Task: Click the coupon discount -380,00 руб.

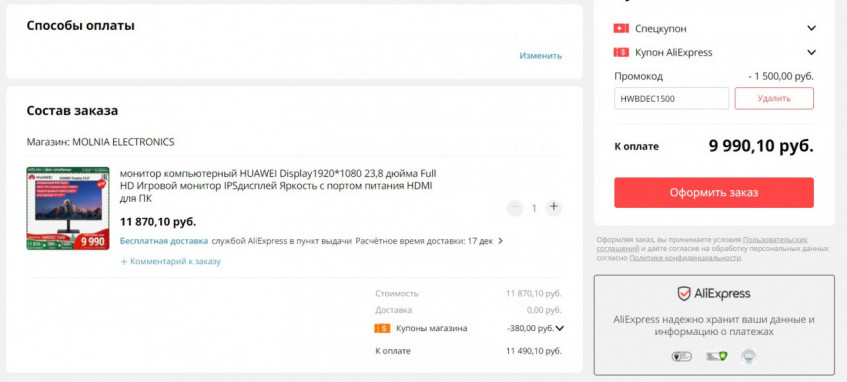Action: [x=531, y=328]
